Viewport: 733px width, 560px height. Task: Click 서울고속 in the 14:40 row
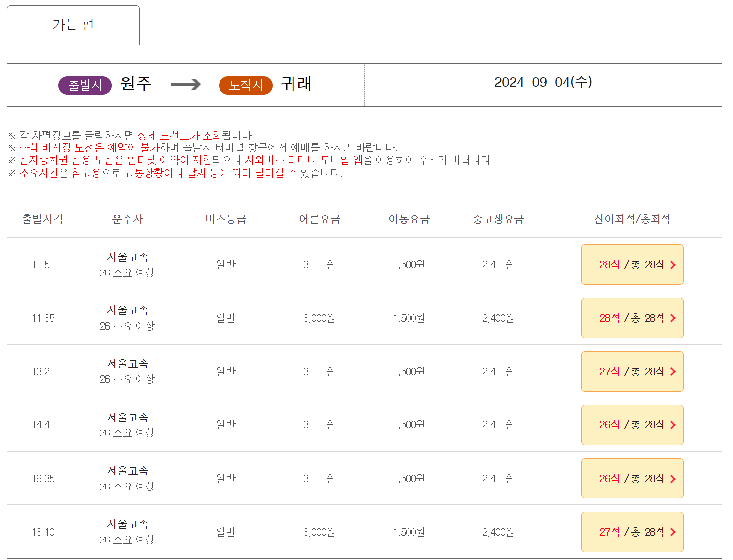128,418
